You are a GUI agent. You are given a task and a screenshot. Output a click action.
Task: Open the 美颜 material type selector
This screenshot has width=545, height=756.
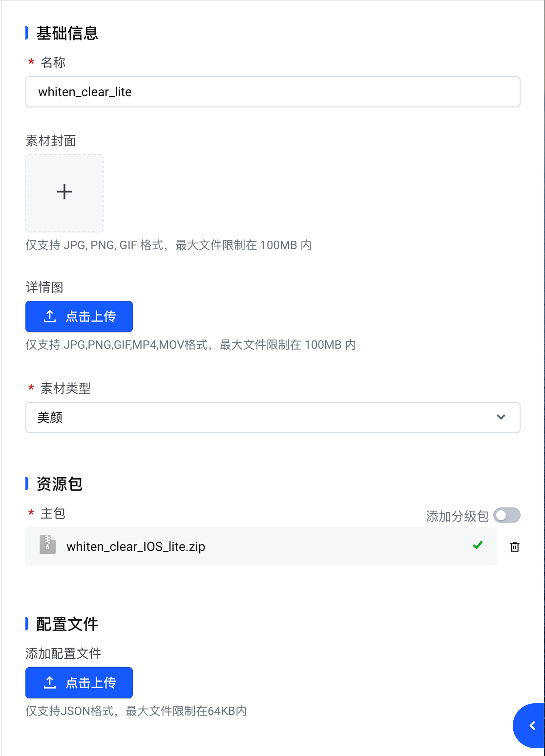(264, 418)
